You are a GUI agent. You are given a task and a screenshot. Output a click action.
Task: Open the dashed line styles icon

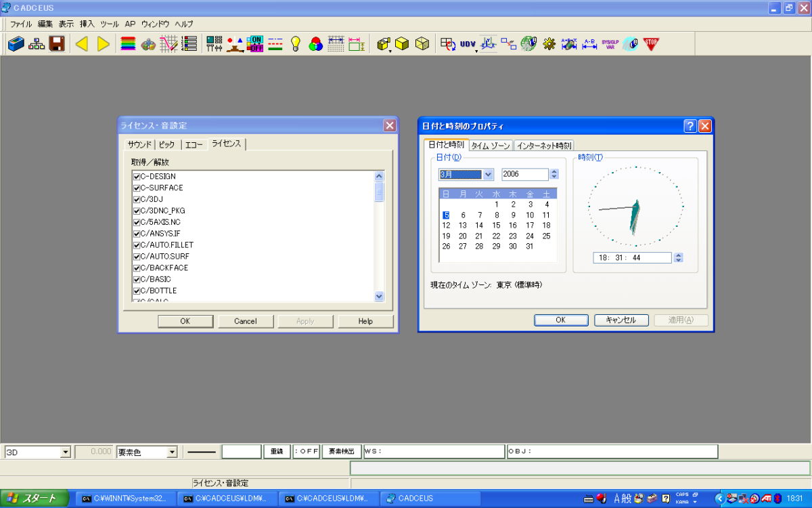(275, 44)
